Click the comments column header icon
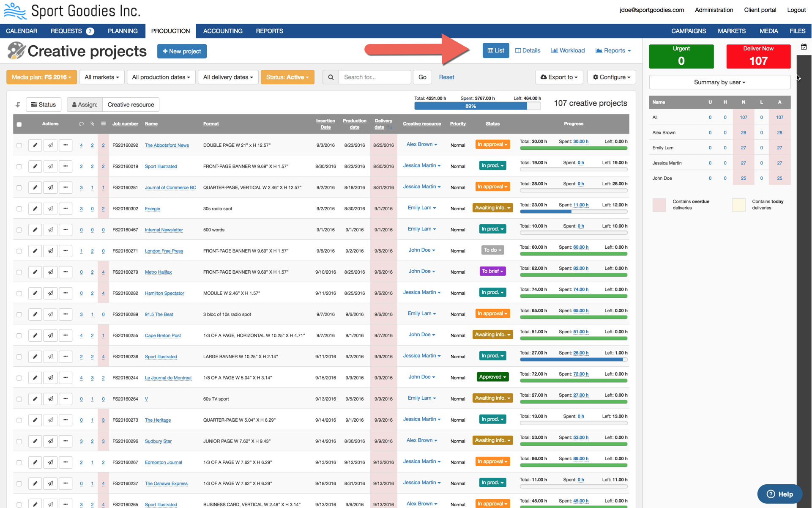The width and height of the screenshot is (812, 508). [x=81, y=124]
